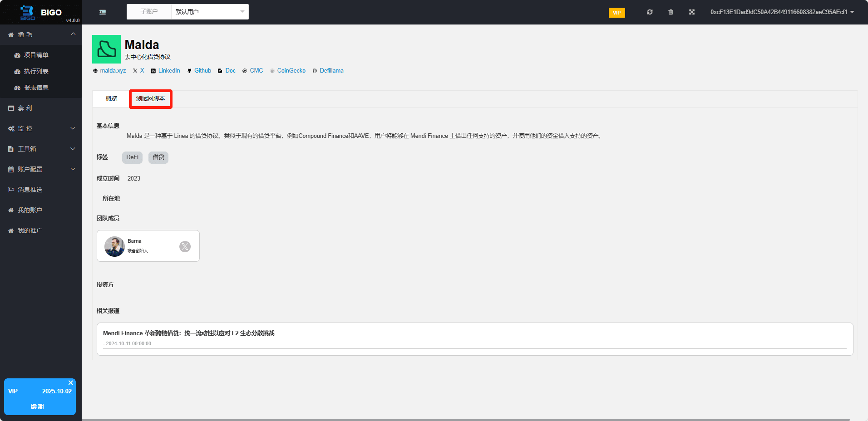Open the Doc link
Image resolution: width=868 pixels, height=421 pixels.
click(x=231, y=70)
